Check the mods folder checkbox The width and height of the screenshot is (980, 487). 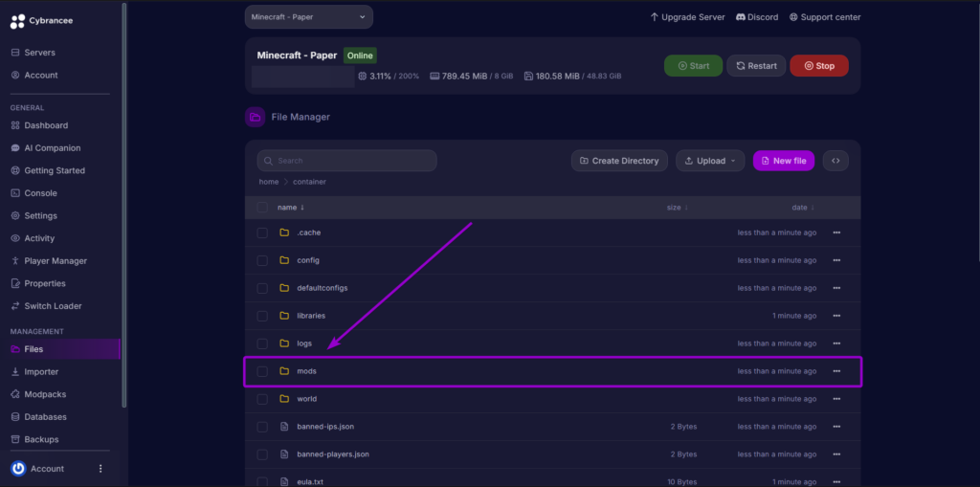pyautogui.click(x=262, y=371)
